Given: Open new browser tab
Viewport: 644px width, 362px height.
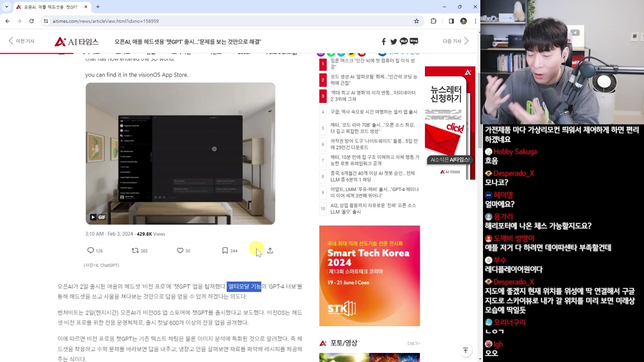Looking at the screenshot, I should 98,7.
